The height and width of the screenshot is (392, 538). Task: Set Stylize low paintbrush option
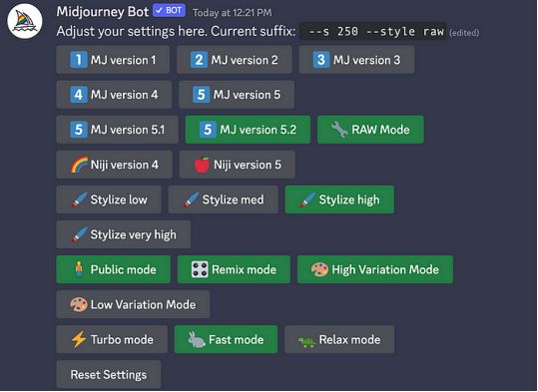click(109, 199)
